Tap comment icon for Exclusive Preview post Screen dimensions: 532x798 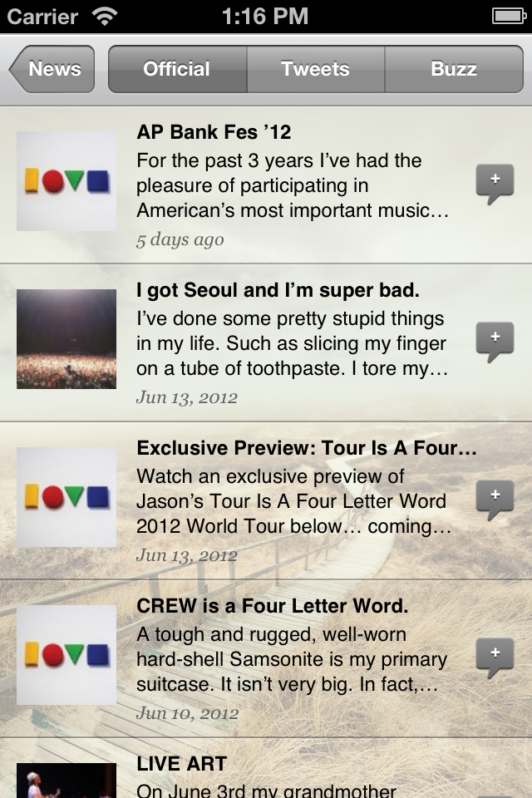[x=495, y=500]
